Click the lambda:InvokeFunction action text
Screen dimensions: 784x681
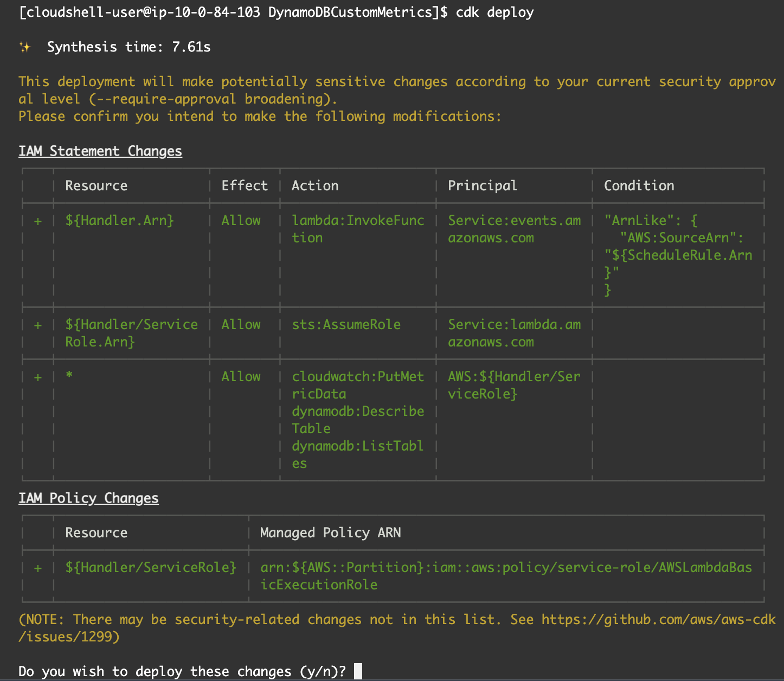coord(357,229)
